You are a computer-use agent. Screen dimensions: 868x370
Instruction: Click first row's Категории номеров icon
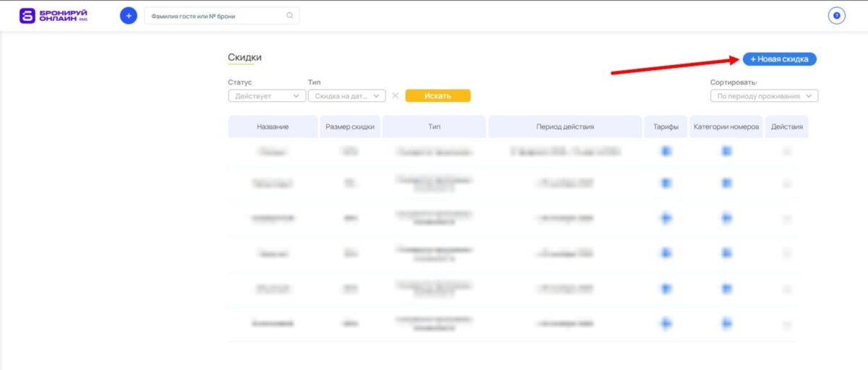(x=726, y=151)
